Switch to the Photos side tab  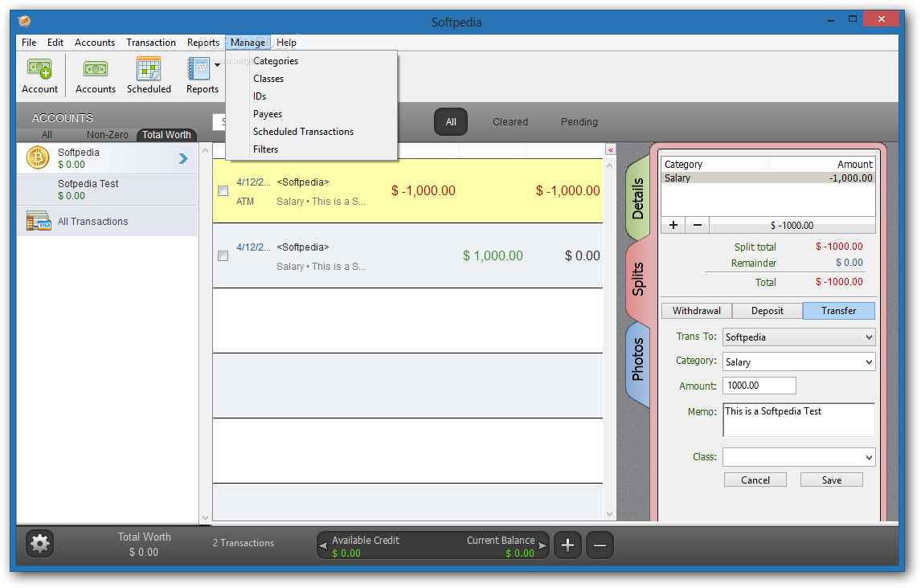pyautogui.click(x=638, y=359)
